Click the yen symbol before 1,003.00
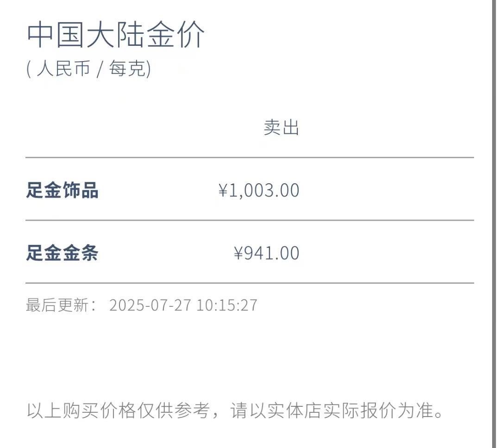500x448 pixels. (x=223, y=190)
